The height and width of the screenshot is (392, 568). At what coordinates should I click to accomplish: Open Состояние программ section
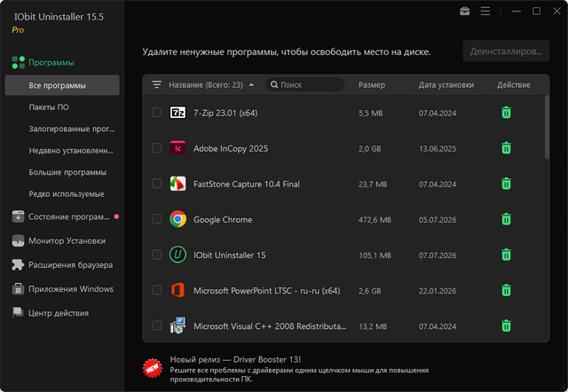pos(69,216)
